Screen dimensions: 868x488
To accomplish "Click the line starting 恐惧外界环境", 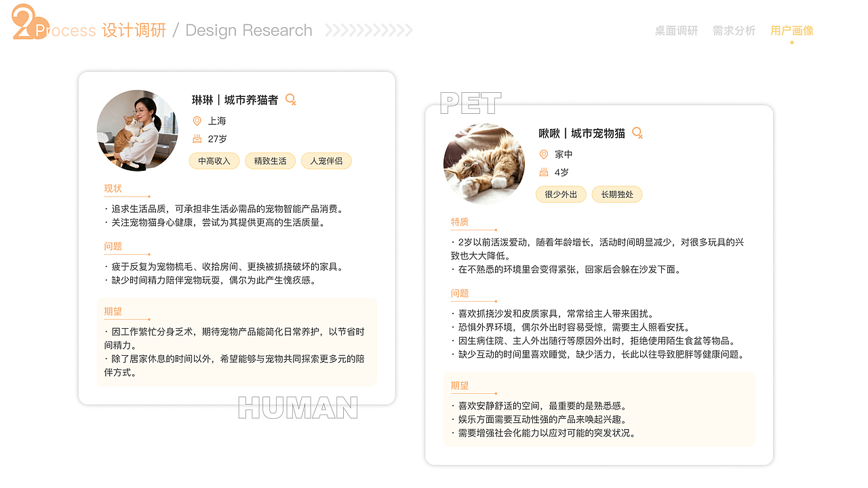I will (x=571, y=327).
